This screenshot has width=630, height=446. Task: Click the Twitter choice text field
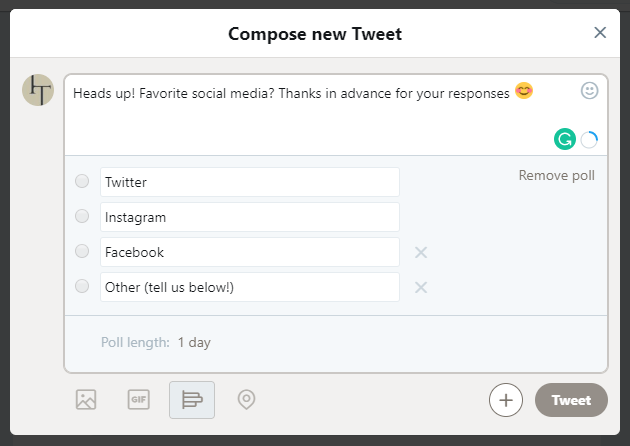point(250,182)
